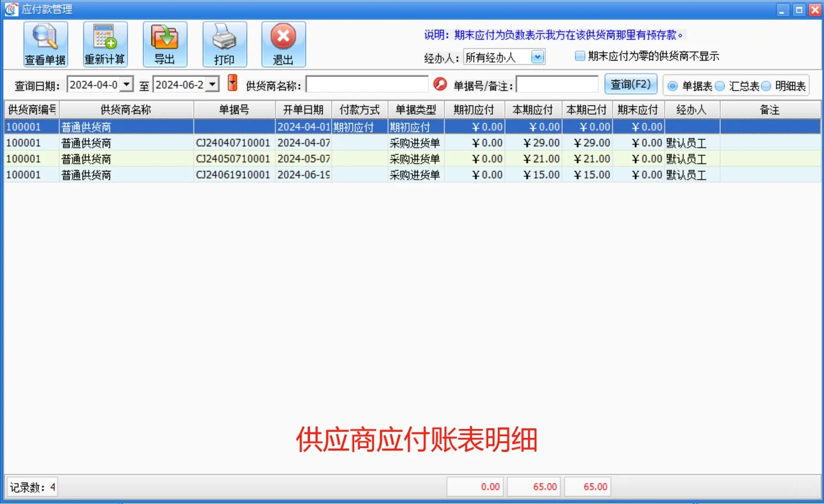The width and height of the screenshot is (824, 504).
Task: Click the 查询(F2) query button
Action: [x=631, y=83]
